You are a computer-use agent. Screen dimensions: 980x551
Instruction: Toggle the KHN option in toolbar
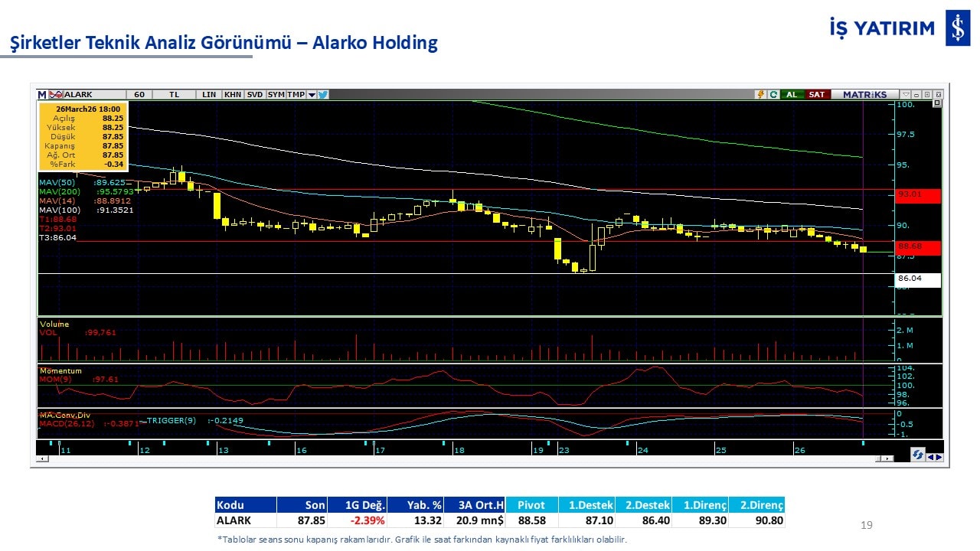pyautogui.click(x=233, y=95)
